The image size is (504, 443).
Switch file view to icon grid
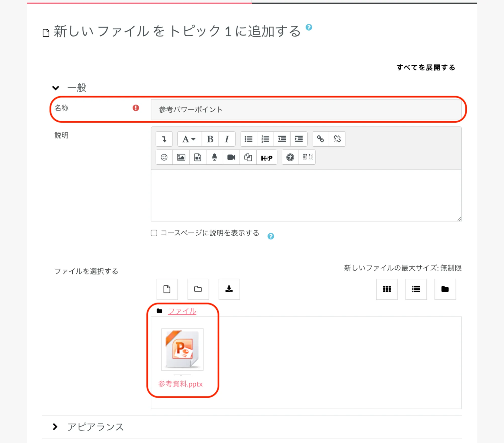click(387, 289)
